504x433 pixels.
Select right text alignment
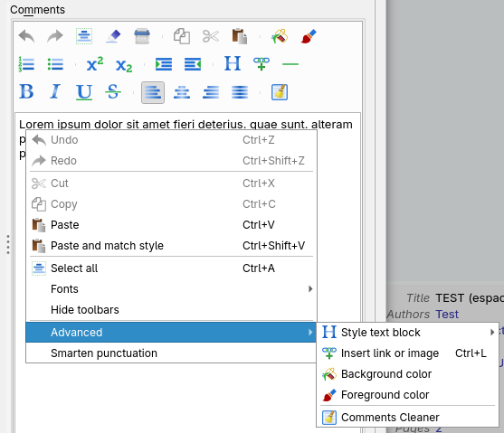[x=211, y=92]
